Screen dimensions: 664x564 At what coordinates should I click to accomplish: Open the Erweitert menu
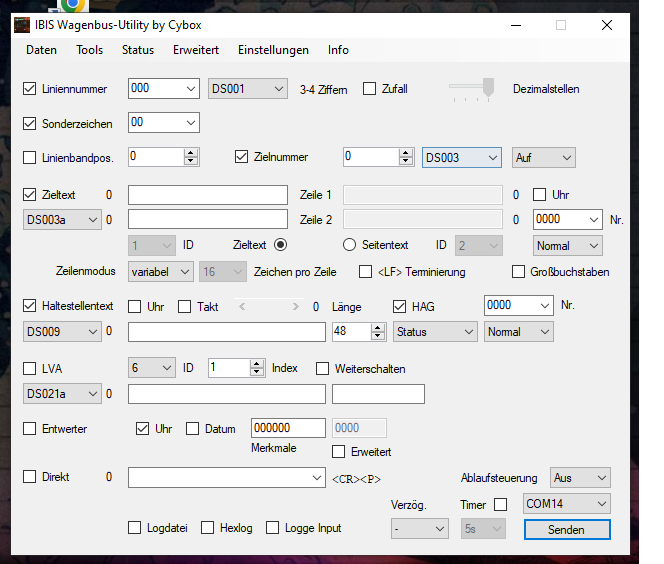point(196,50)
